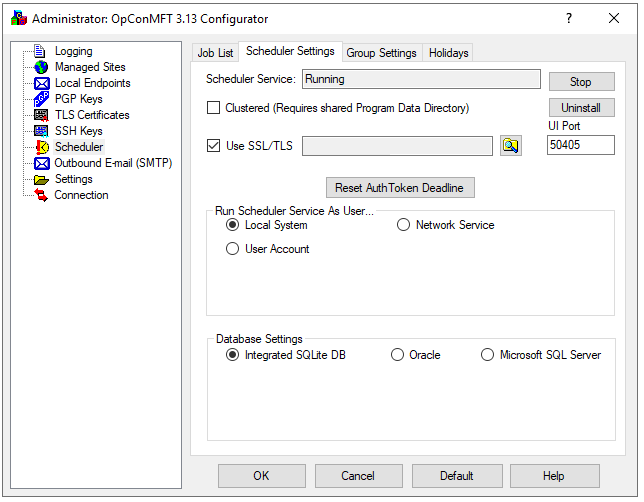
Task: Choose User Account radio button
Action: pos(232,249)
